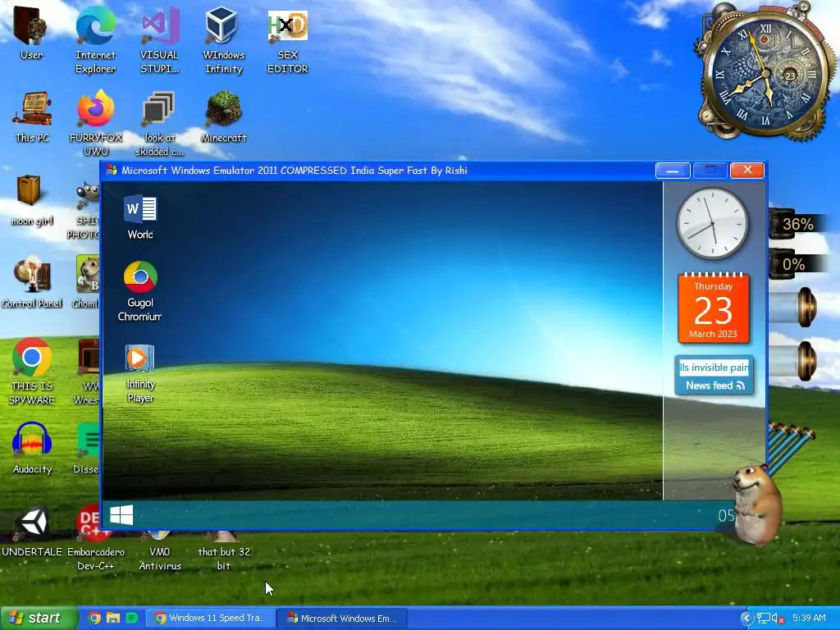Launch Chrome from quick launch
The image size is (840, 630).
coord(94,619)
